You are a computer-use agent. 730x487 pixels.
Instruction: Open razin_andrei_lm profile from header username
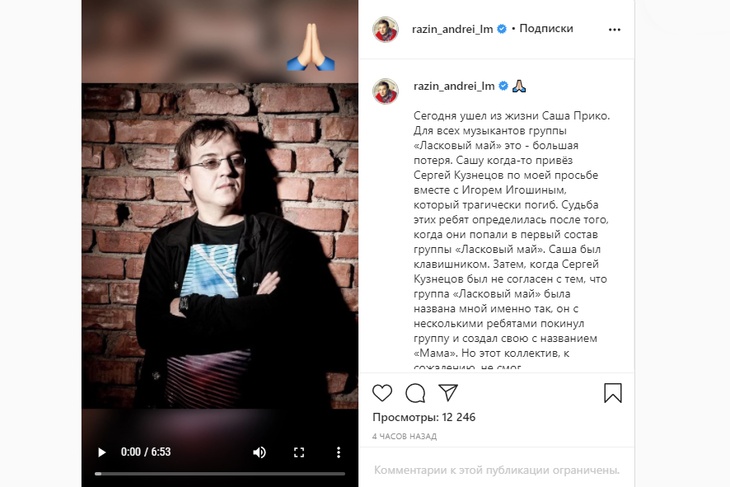(452, 29)
